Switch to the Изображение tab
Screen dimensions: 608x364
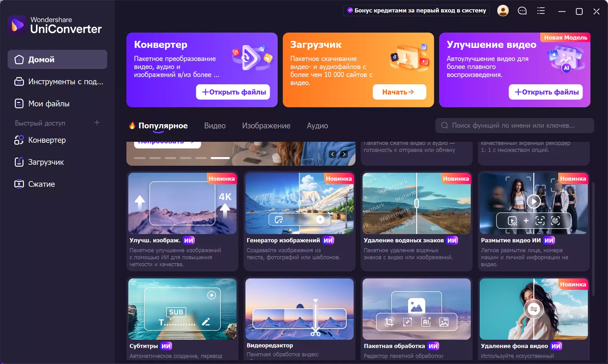(x=266, y=126)
